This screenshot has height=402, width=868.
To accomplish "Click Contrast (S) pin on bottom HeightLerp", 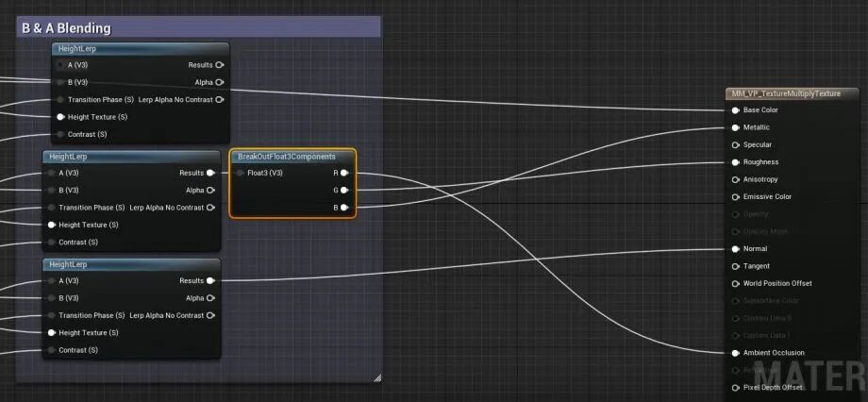I will [52, 350].
